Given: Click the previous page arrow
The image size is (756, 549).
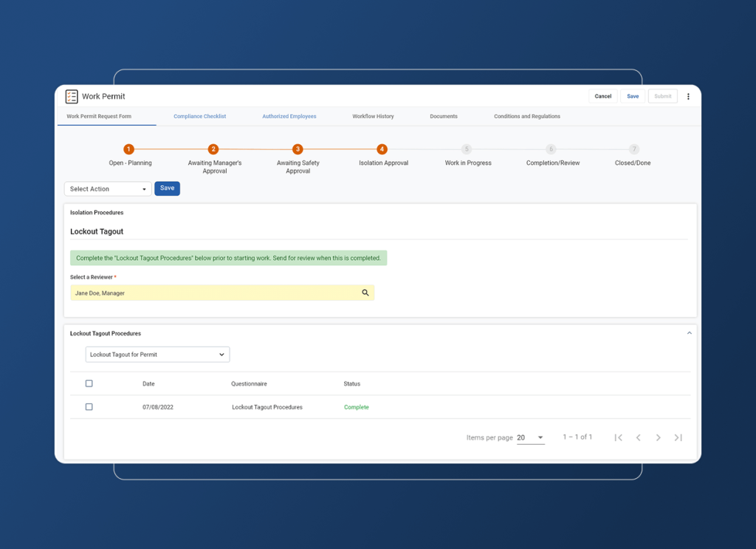Looking at the screenshot, I should click(x=639, y=437).
